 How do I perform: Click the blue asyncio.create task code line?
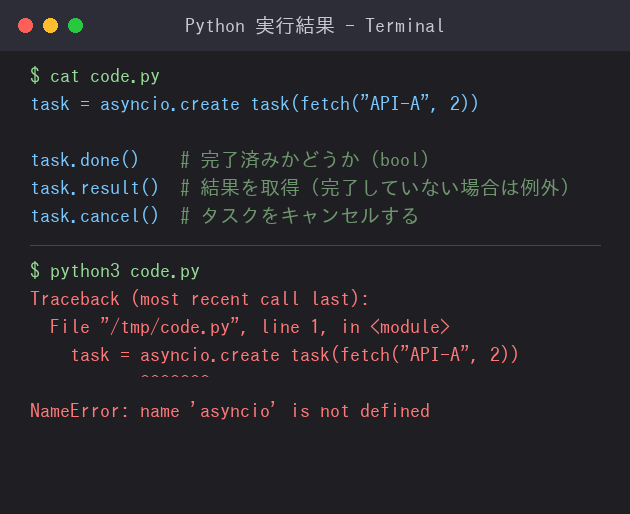tap(255, 104)
